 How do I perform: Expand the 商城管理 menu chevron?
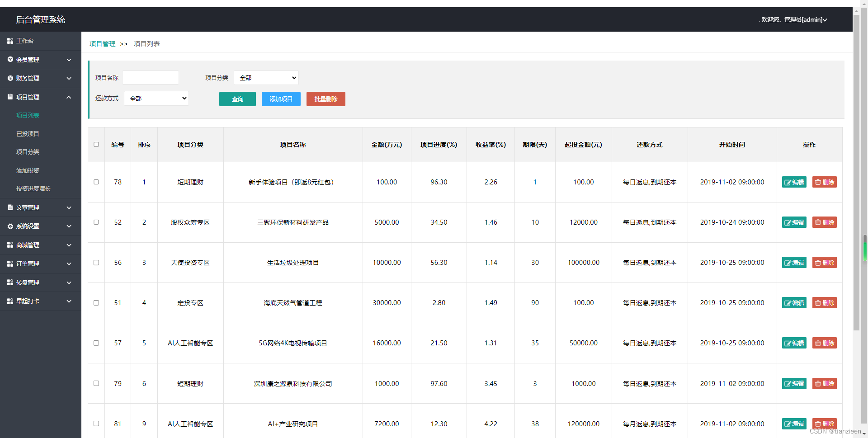[x=69, y=245]
